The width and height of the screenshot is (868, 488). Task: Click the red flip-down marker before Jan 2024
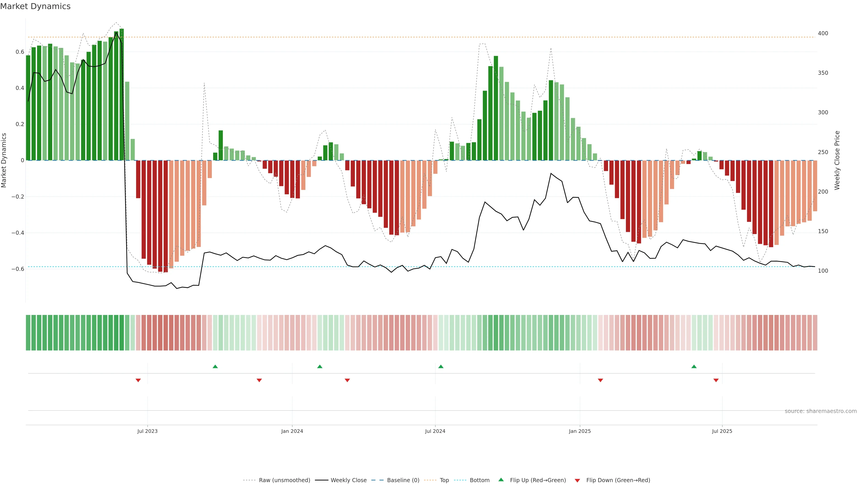click(x=259, y=380)
